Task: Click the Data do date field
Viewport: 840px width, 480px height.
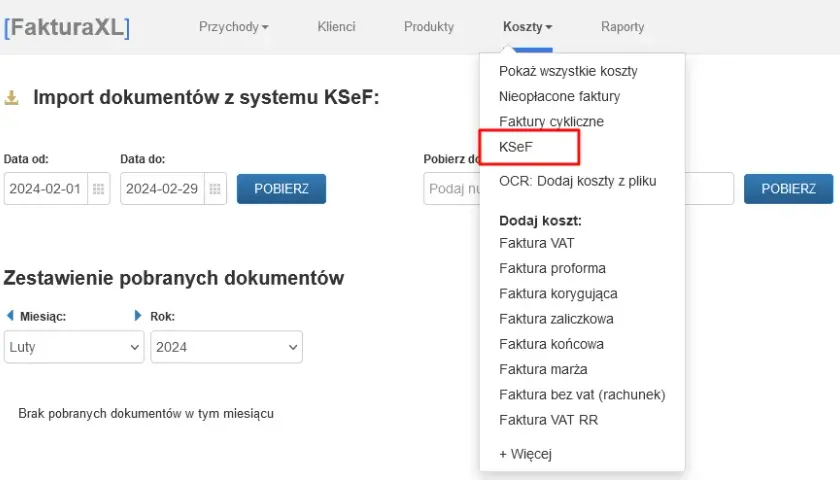Action: pos(162,189)
